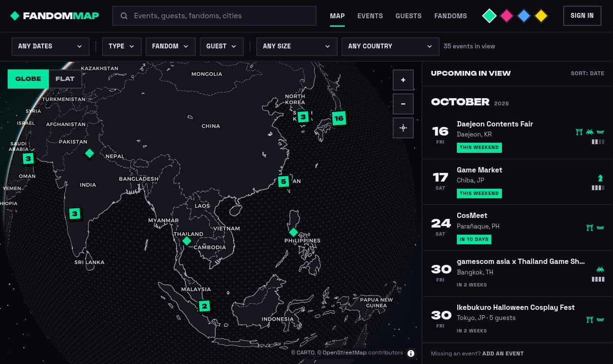Click the mask icon on Ikebukuro Halloween Cosplay Fest
This screenshot has width=613, height=364.
pyautogui.click(x=600, y=320)
